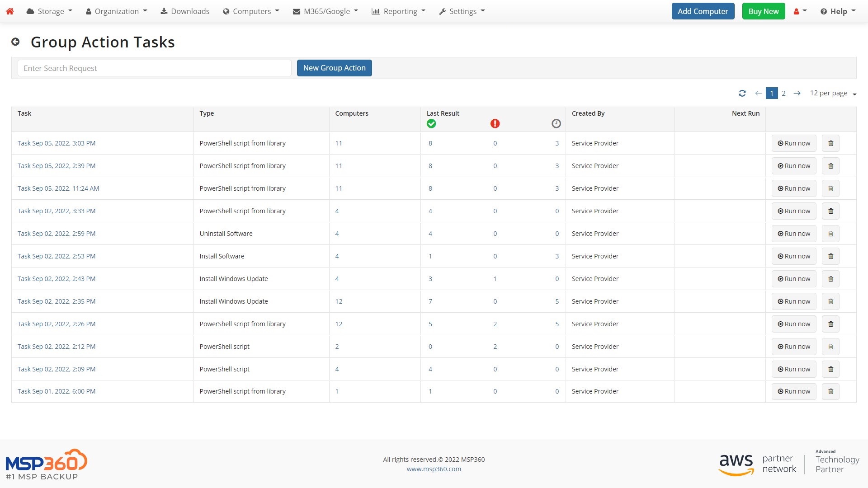Viewport: 868px width, 488px height.
Task: Delete Task Sep 02, 2022, 2:26 PM
Action: tap(830, 324)
